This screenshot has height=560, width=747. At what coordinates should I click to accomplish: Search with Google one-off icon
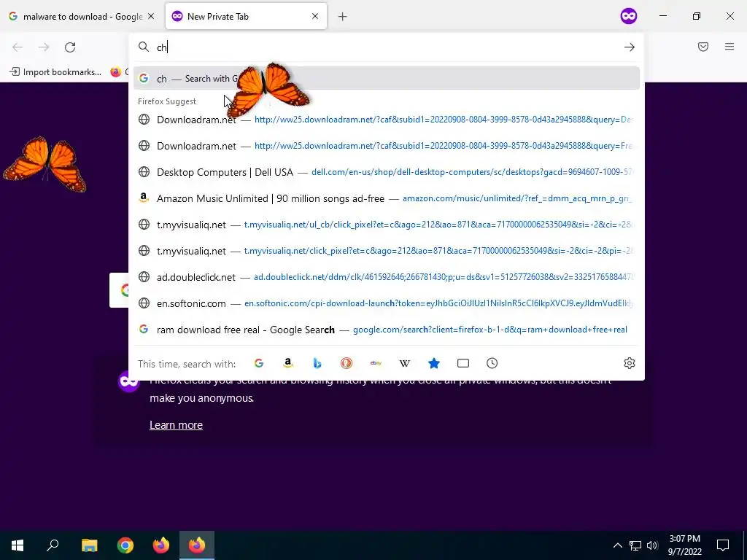tap(259, 363)
